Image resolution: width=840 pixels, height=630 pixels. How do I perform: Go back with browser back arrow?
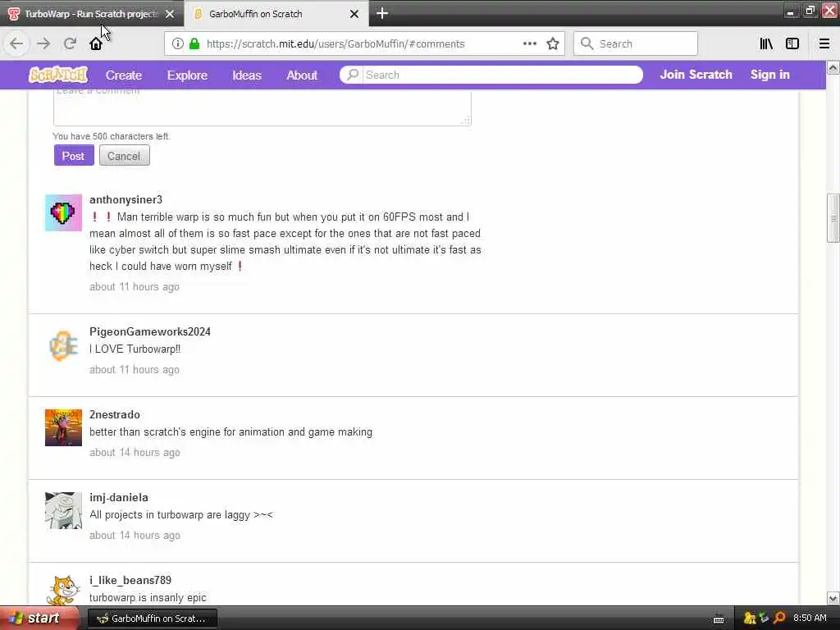16,43
